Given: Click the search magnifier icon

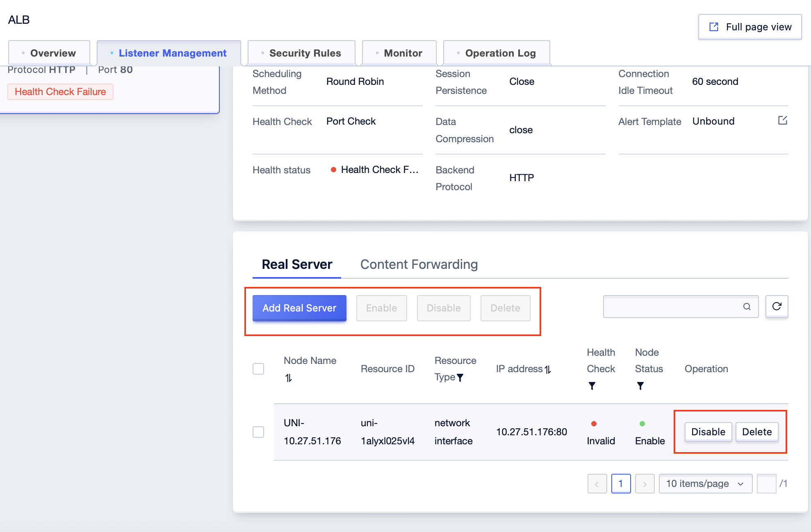Looking at the screenshot, I should 747,307.
